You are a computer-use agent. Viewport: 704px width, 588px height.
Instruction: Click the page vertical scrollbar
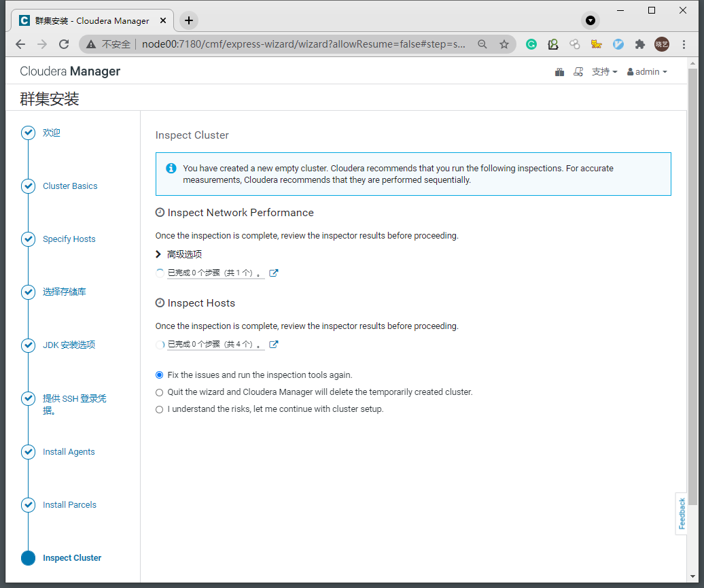coord(692,288)
